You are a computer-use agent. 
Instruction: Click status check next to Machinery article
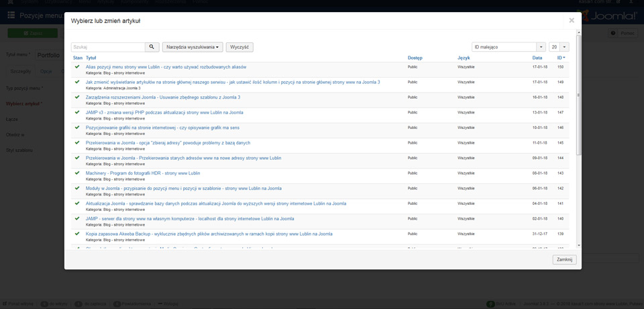point(76,173)
